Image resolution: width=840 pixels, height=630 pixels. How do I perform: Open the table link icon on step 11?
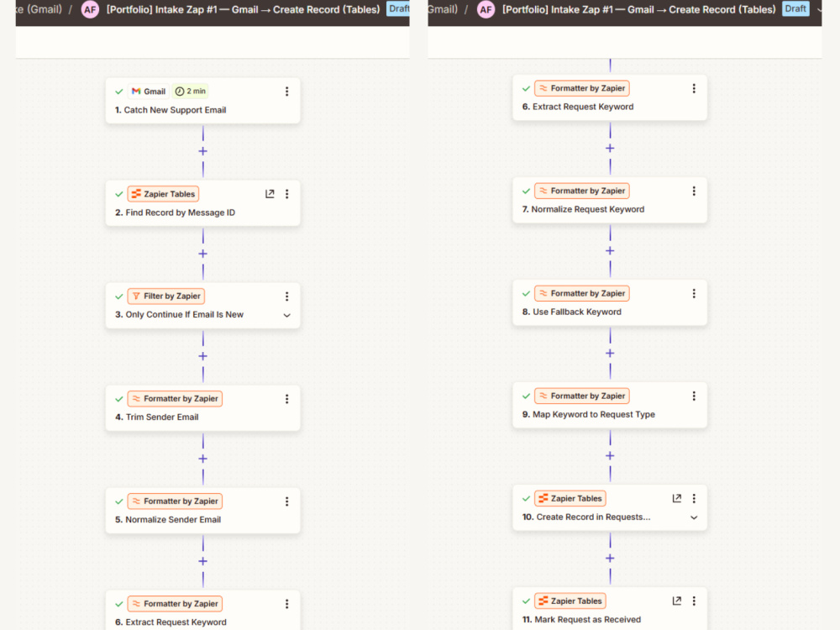[x=677, y=601]
